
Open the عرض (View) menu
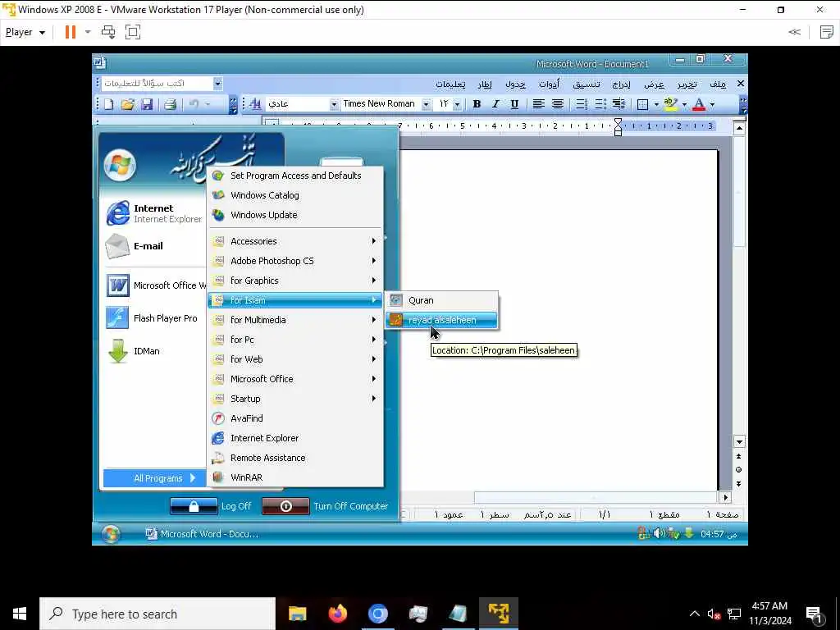[654, 84]
